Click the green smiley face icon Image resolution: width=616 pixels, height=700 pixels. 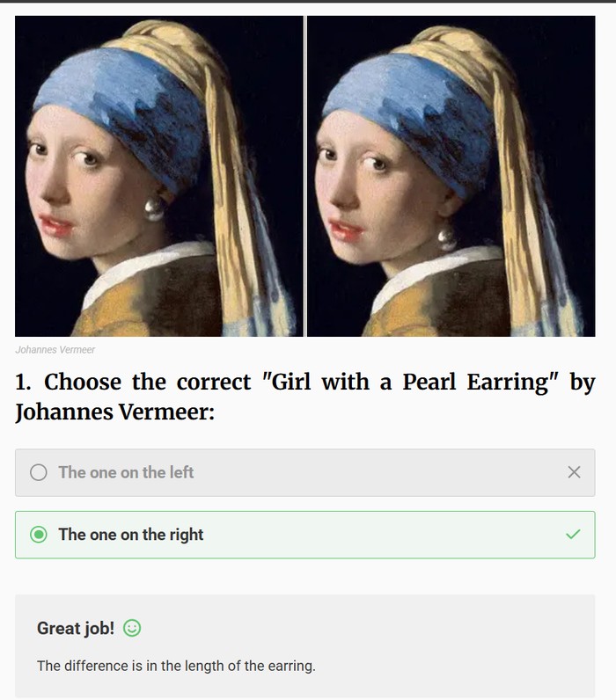tap(132, 628)
